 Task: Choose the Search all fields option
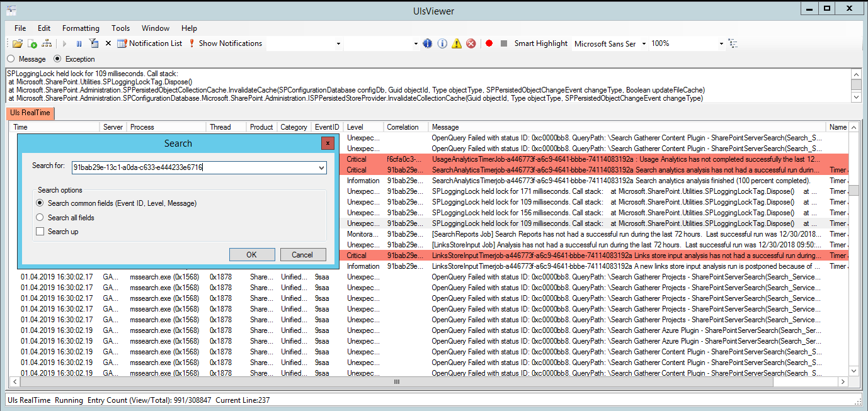40,218
